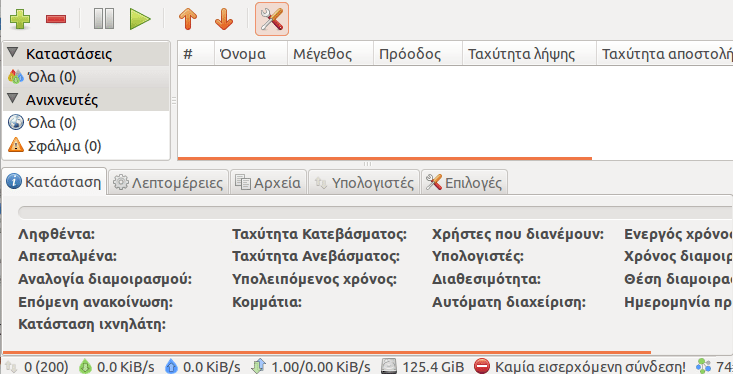Click the Αυτόματη διαχείριση: label
Screen dimensions: 733x374
[509, 302]
